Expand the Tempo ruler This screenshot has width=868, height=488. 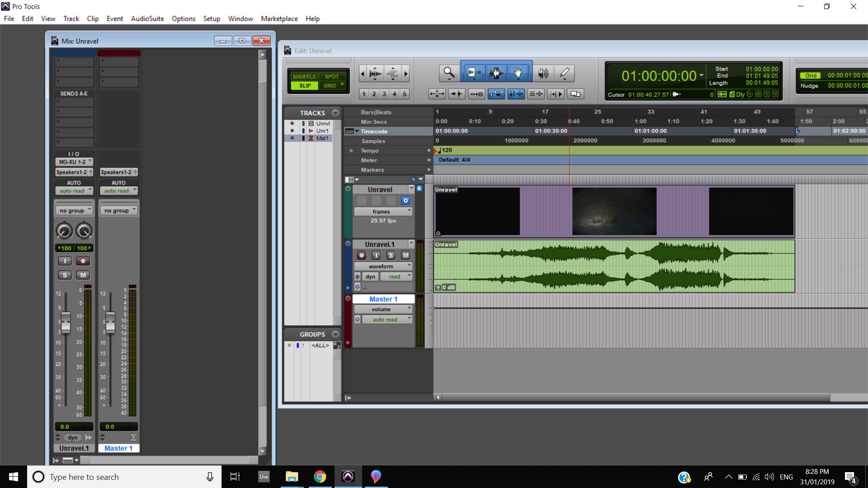(x=351, y=150)
